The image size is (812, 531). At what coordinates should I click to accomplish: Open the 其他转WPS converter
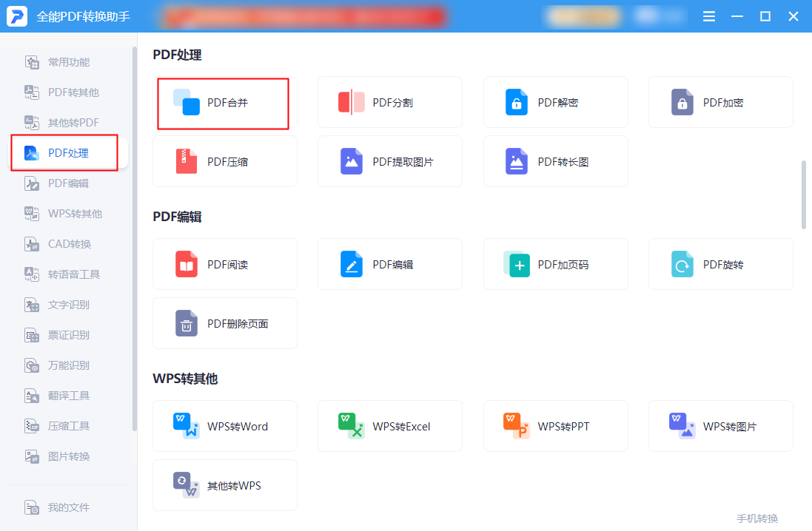pos(225,485)
